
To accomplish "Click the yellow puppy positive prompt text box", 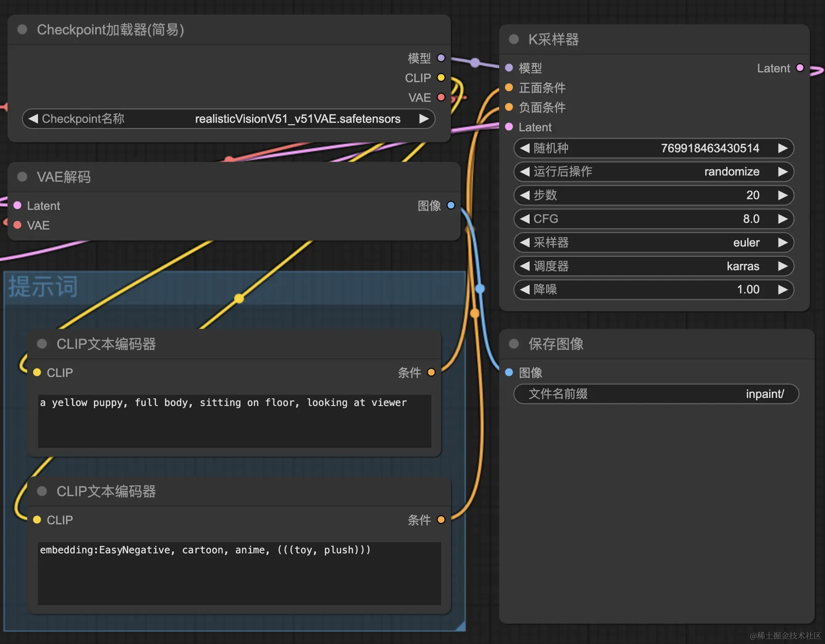I will tap(235, 421).
